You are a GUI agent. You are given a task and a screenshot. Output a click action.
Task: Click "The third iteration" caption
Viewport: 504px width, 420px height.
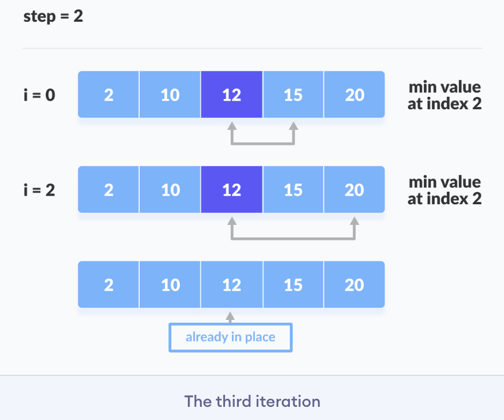point(252,401)
